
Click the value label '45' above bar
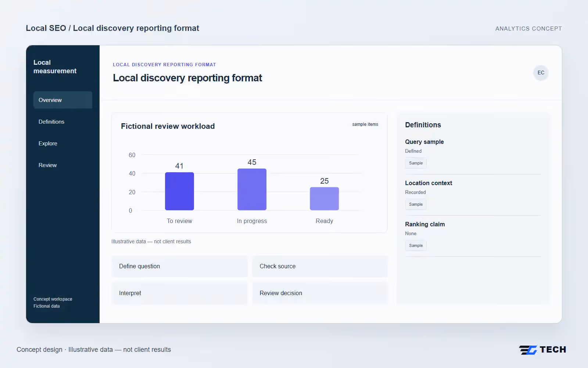tap(252, 162)
